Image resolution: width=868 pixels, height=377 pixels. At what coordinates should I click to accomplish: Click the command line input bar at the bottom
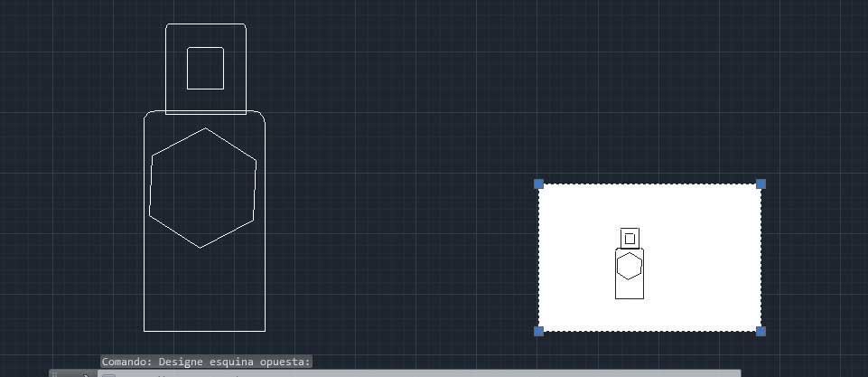point(406,373)
